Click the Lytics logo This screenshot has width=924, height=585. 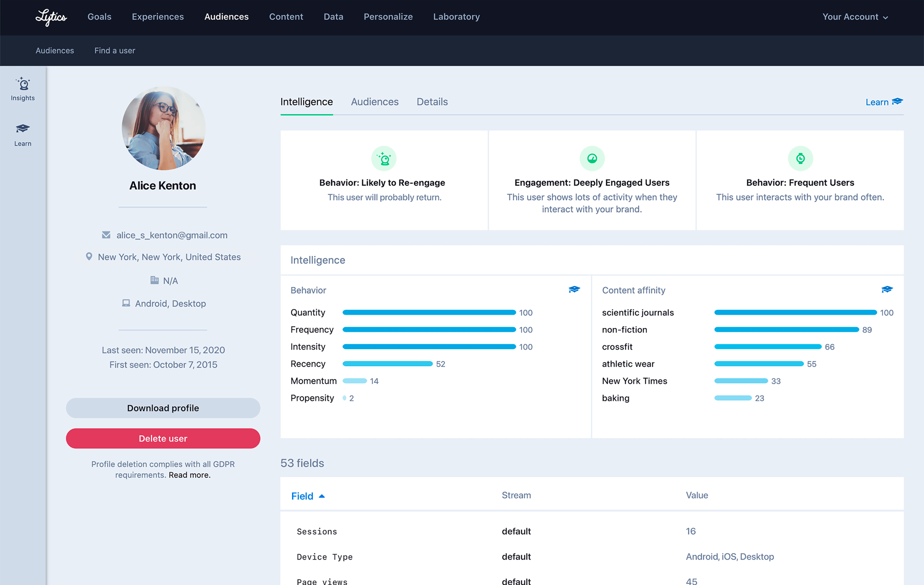[51, 17]
